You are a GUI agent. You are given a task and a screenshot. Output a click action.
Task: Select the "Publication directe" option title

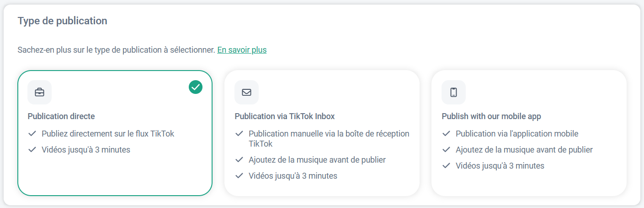click(x=61, y=116)
